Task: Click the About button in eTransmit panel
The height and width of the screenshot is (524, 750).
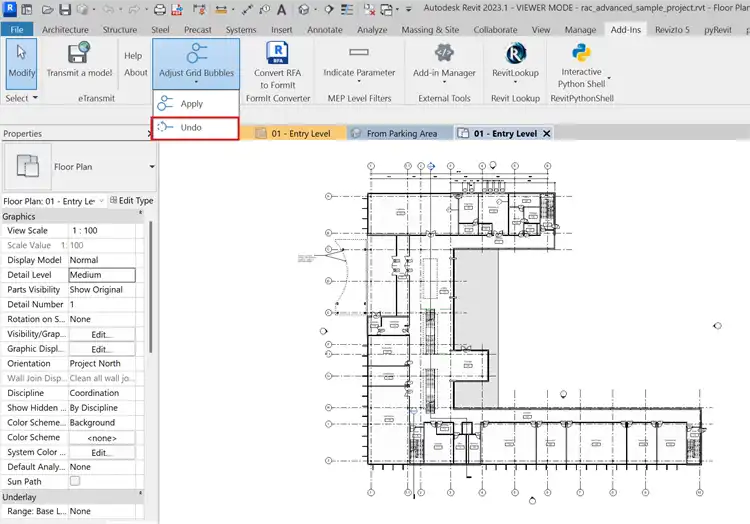Action: tap(136, 73)
